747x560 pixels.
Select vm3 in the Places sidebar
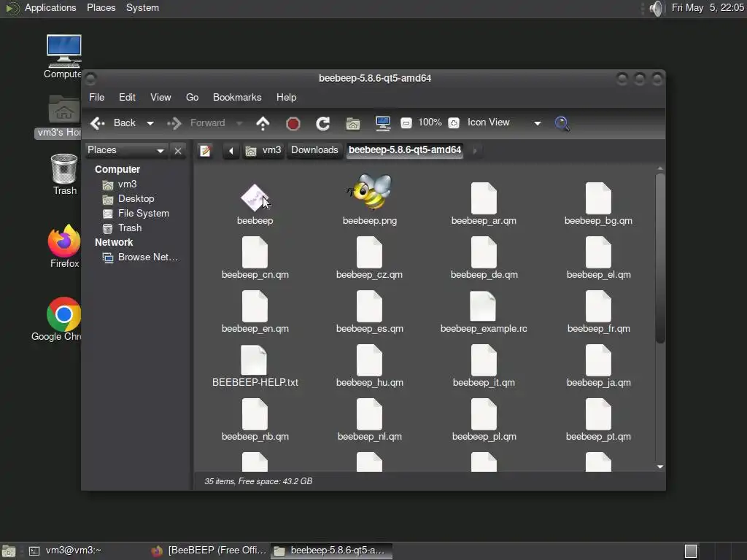(x=127, y=184)
